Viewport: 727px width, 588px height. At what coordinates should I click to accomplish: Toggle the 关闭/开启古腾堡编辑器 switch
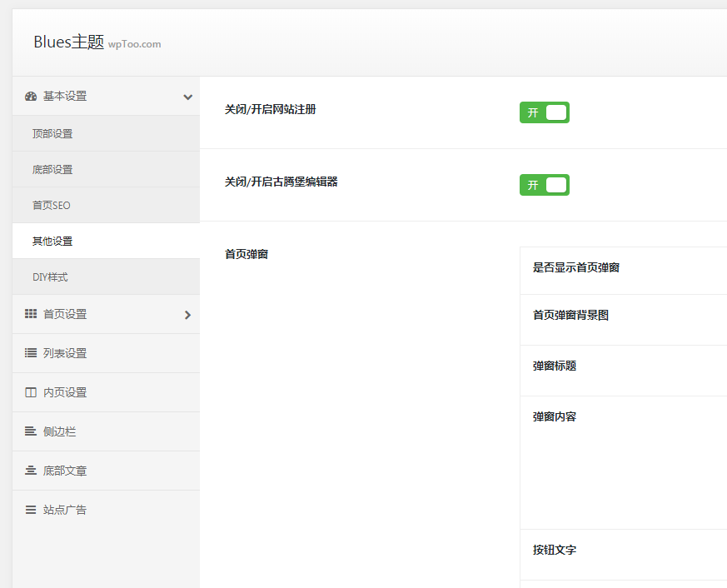pyautogui.click(x=544, y=185)
